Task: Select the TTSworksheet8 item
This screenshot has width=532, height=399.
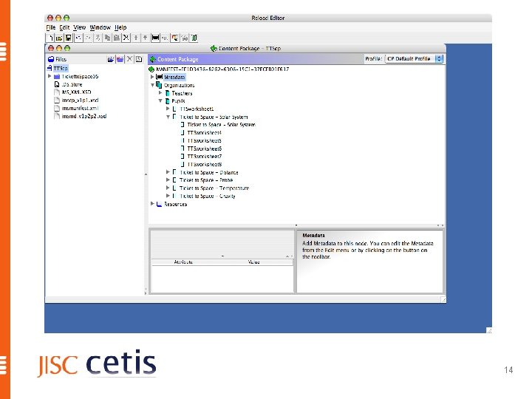Action: click(204, 165)
